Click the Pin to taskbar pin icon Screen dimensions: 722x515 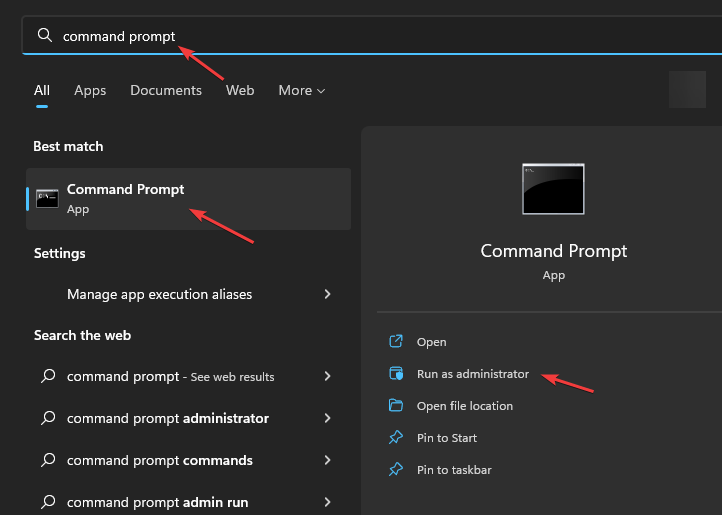[396, 469]
